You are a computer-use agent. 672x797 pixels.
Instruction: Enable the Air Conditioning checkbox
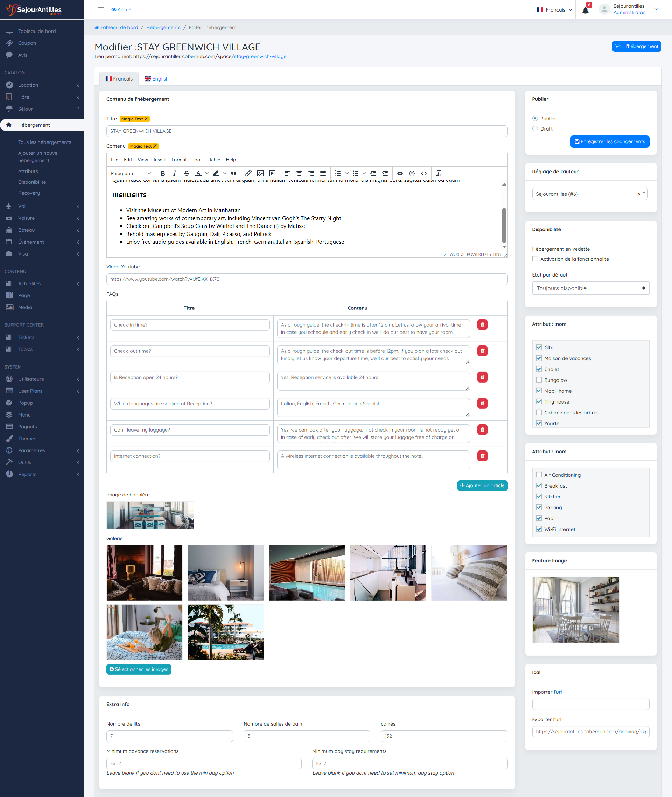pyautogui.click(x=539, y=475)
